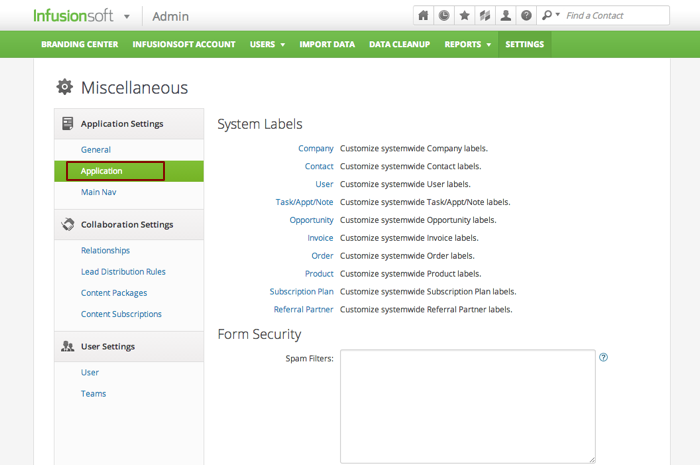
Task: Customize the Opportunity labels
Action: (311, 220)
